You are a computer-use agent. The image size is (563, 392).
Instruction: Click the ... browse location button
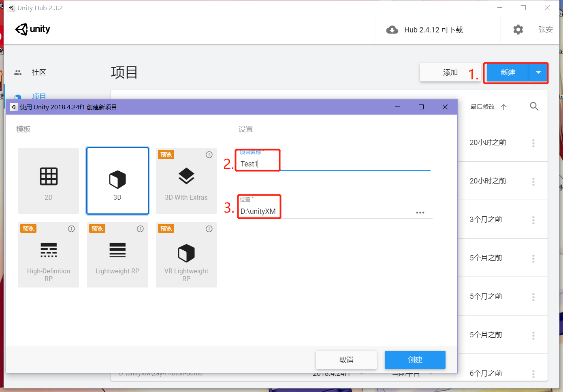420,212
